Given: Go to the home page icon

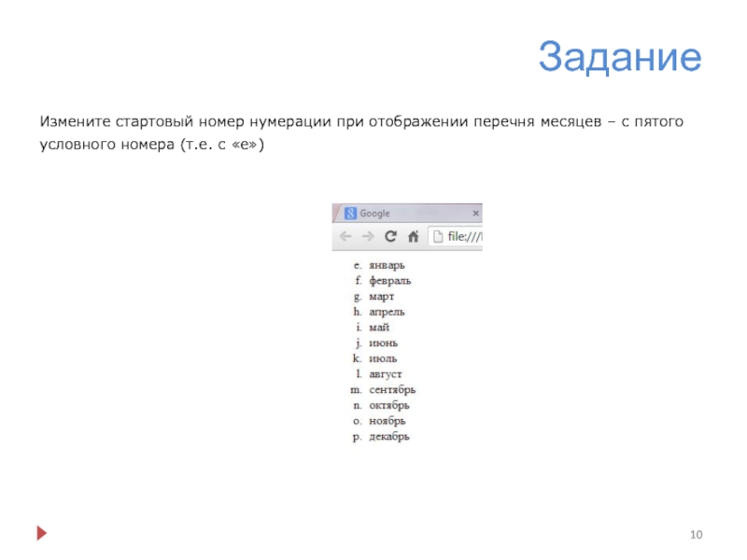Looking at the screenshot, I should pos(413,236).
